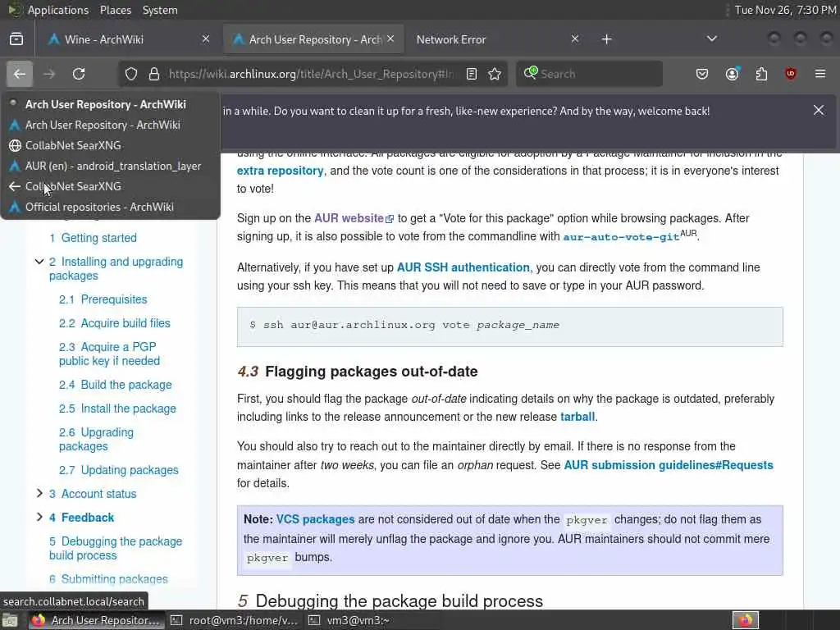Open the AUR SSH authentication link
The width and height of the screenshot is (840, 630).
(463, 267)
